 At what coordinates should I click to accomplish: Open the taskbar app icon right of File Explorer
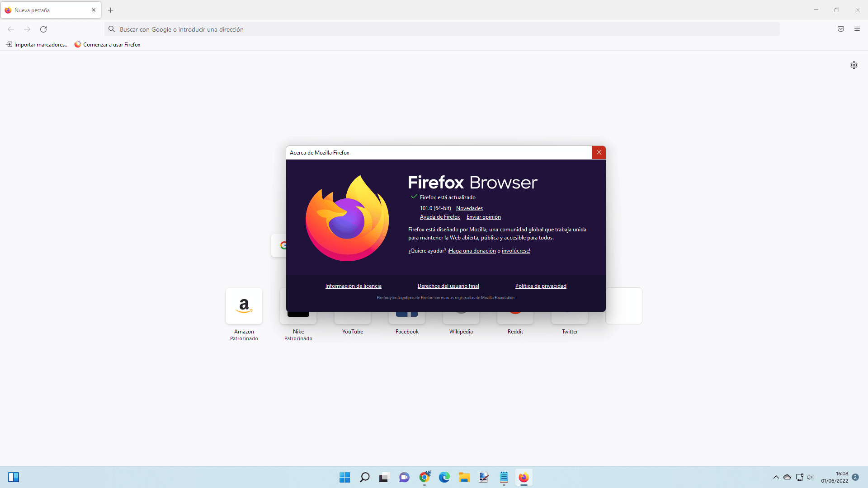click(x=484, y=477)
